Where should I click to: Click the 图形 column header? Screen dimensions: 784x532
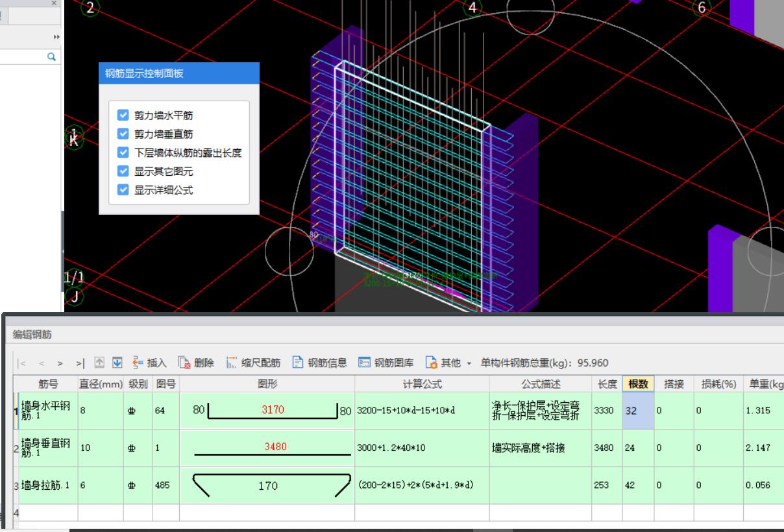[x=267, y=383]
